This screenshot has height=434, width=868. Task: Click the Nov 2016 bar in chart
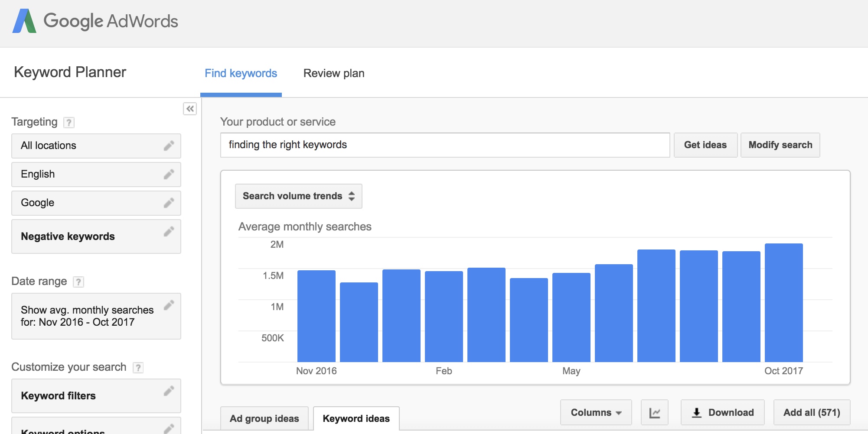(x=317, y=316)
